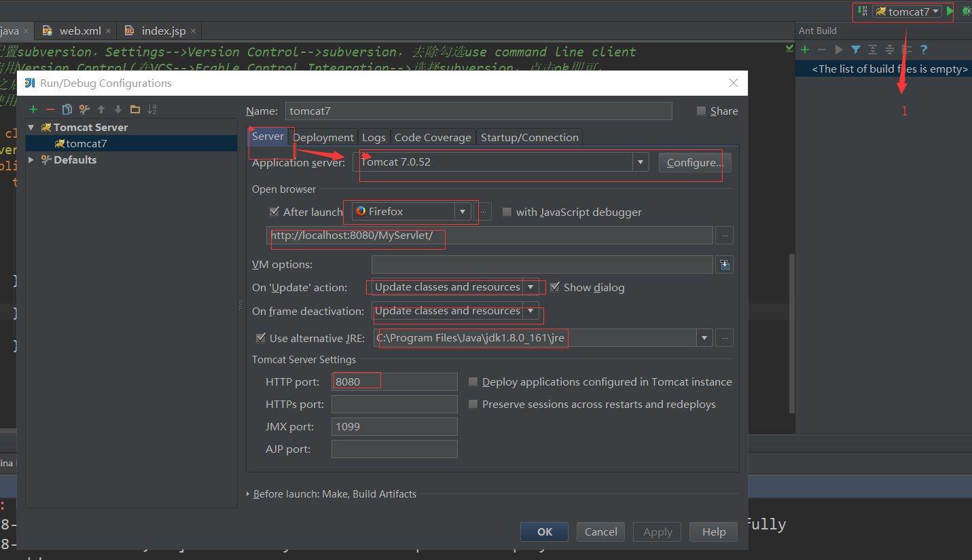Click the Help button

point(714,531)
